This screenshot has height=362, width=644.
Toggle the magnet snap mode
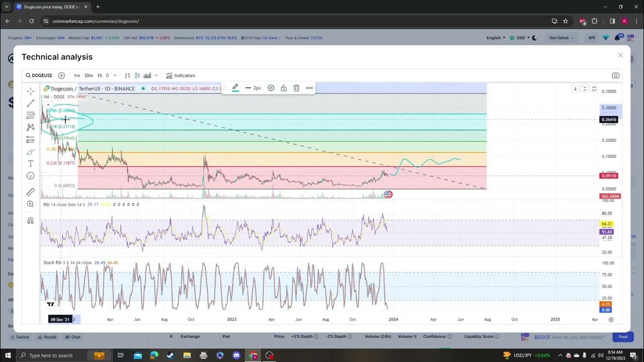31,221
